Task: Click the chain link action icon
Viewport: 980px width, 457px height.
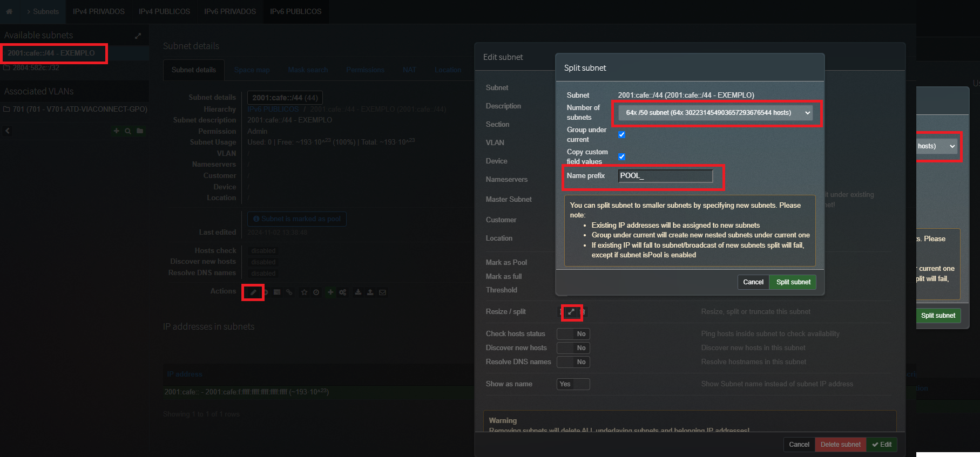Action: click(x=289, y=292)
